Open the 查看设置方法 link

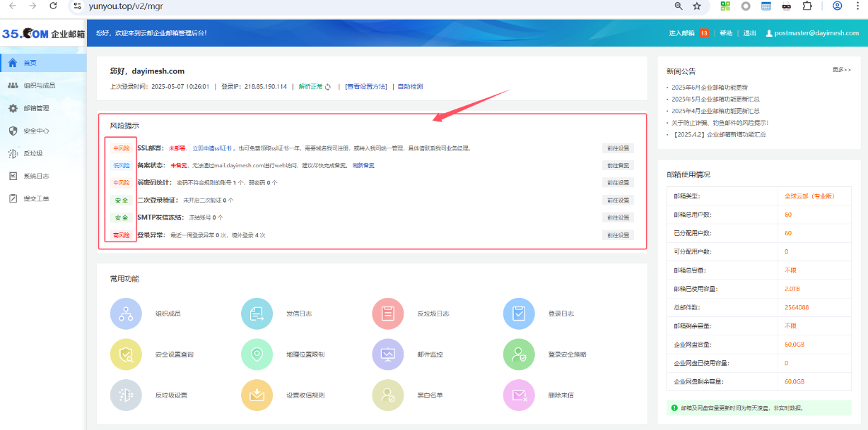[366, 87]
